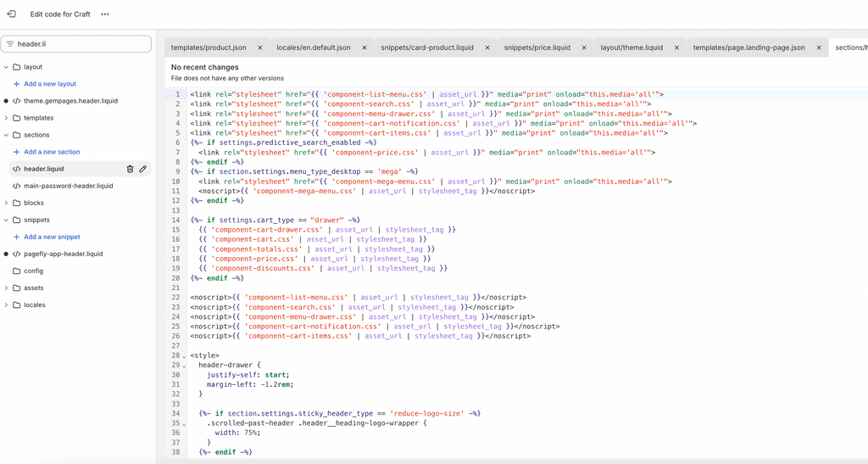Click plus icon for Add a new section

(x=17, y=152)
